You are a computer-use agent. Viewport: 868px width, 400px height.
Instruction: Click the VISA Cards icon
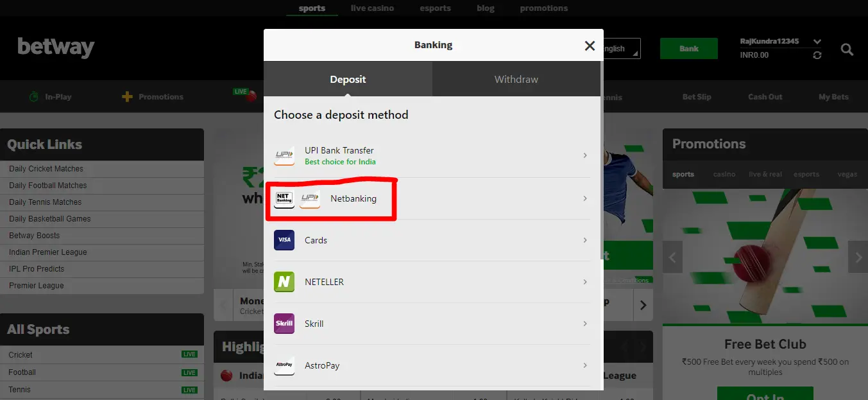[284, 240]
